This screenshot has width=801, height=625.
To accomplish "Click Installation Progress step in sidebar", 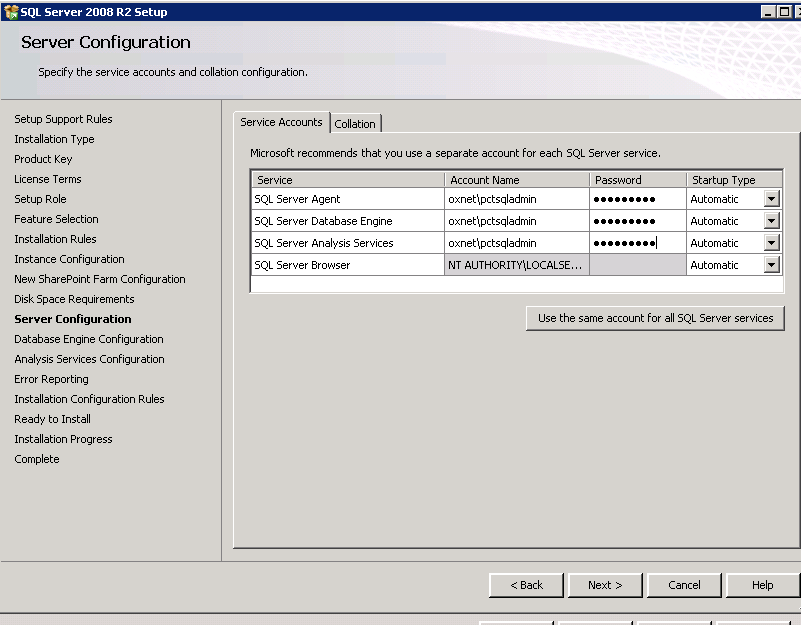I will 63,439.
